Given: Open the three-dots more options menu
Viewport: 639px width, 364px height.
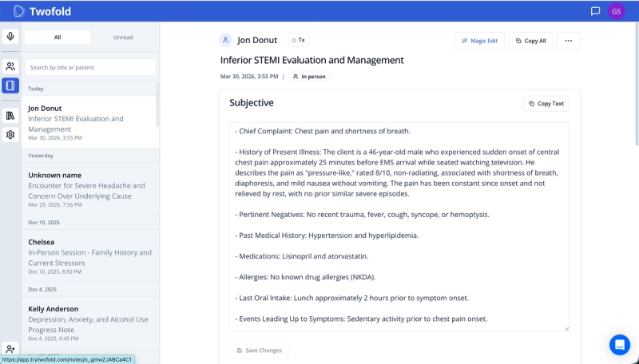Looking at the screenshot, I should 569,41.
